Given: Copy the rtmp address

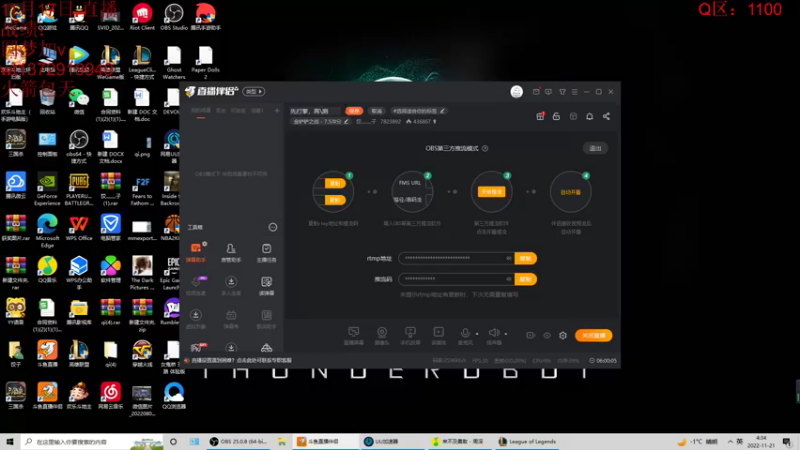Looking at the screenshot, I should (526, 258).
